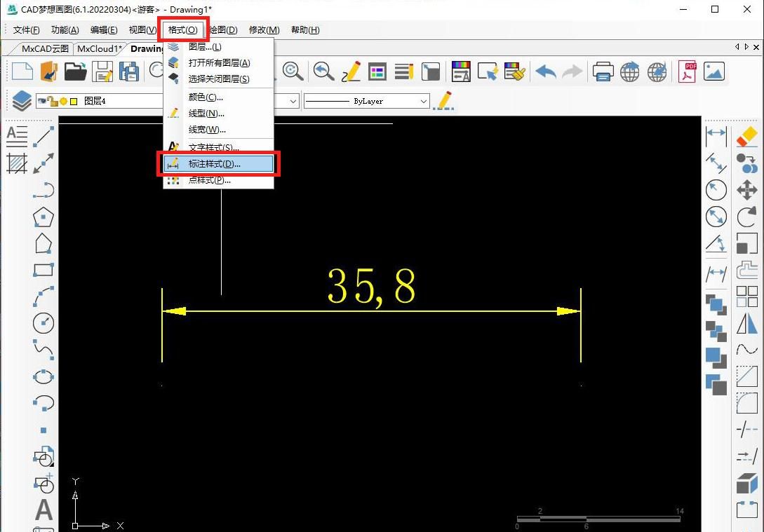Select the Radius dimension tool
This screenshot has height=532, width=764.
tap(716, 190)
